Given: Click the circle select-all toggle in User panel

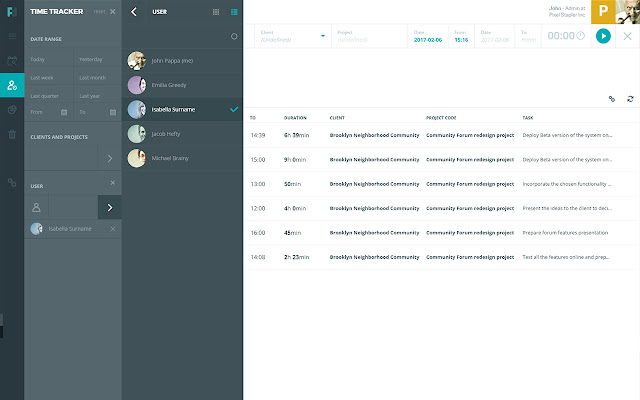Looking at the screenshot, I should [234, 36].
